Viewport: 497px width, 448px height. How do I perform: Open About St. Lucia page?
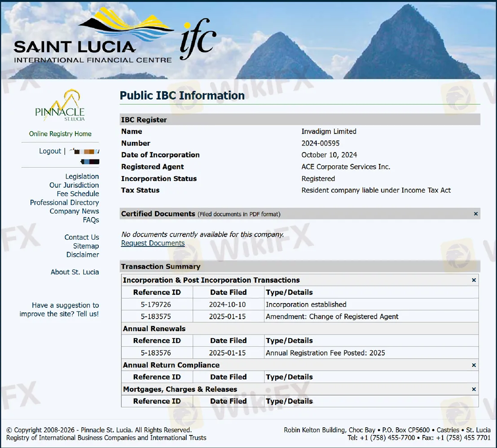click(75, 272)
